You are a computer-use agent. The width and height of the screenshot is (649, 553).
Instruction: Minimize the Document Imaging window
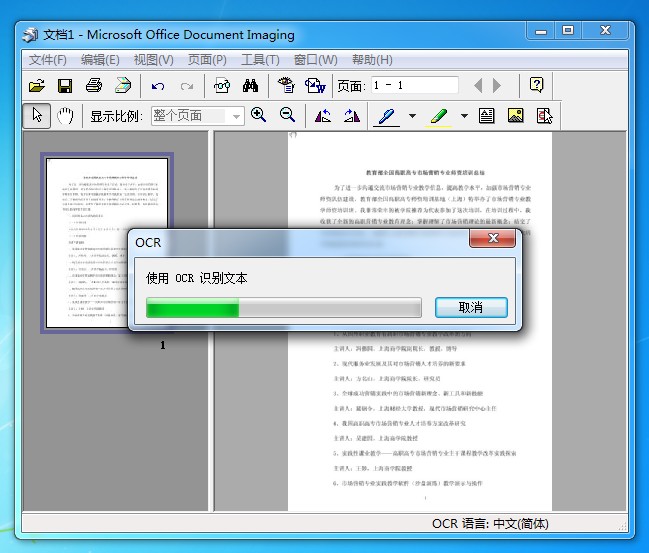coord(541,31)
